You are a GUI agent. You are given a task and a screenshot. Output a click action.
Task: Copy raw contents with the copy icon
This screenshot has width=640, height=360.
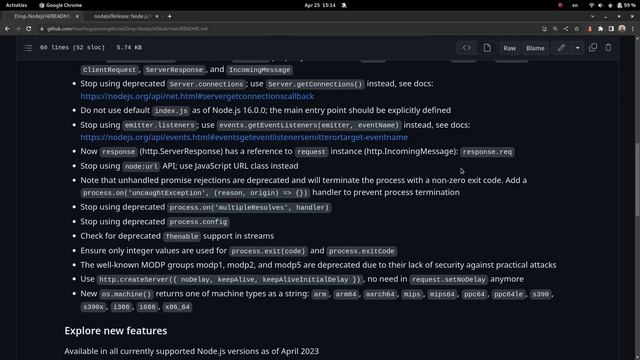pyautogui.click(x=593, y=48)
